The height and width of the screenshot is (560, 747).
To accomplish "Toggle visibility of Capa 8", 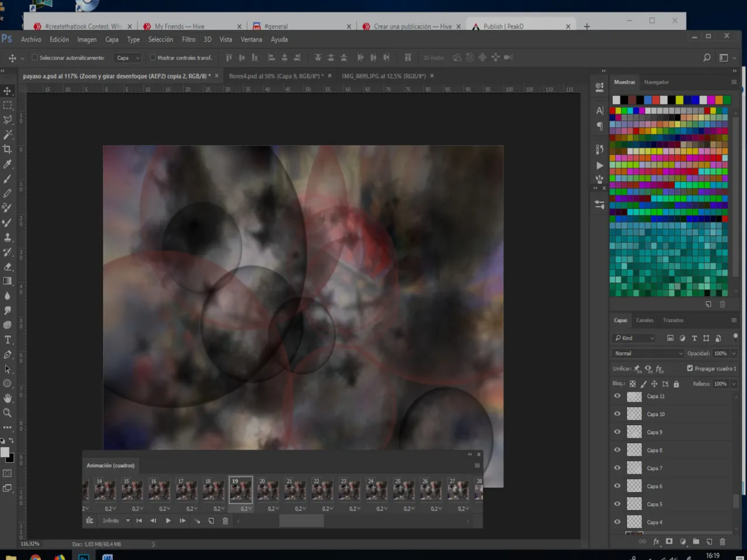I will (x=617, y=450).
